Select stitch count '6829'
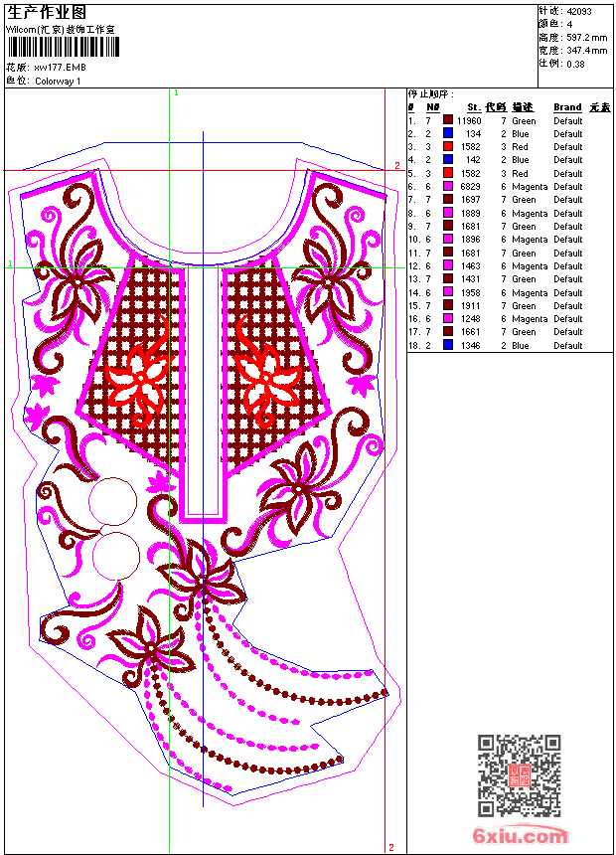 [x=471, y=187]
